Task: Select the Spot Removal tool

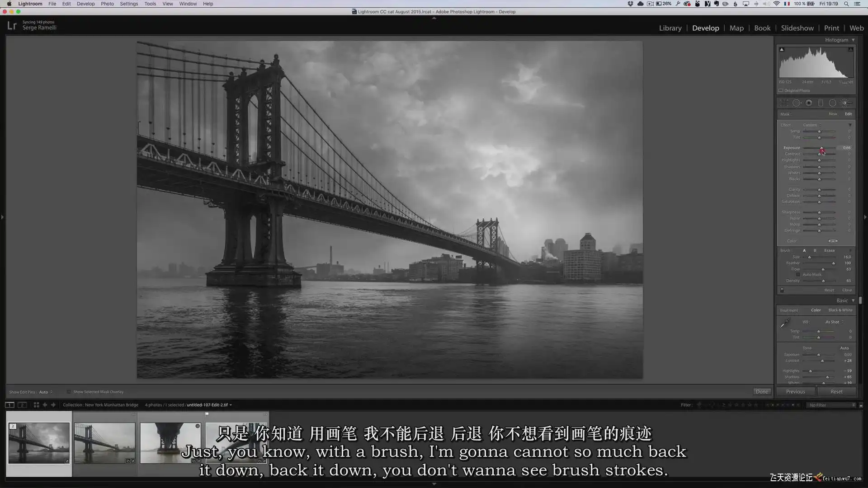Action: (x=797, y=103)
